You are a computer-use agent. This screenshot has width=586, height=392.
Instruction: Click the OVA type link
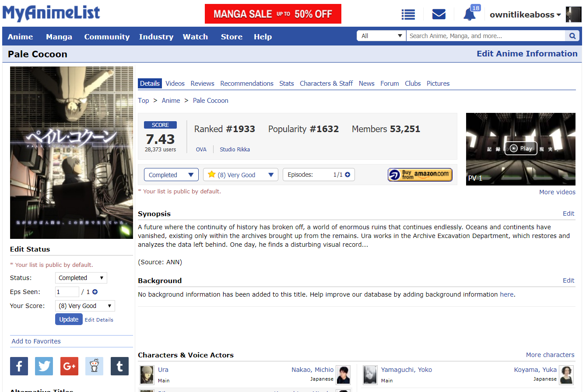[201, 149]
